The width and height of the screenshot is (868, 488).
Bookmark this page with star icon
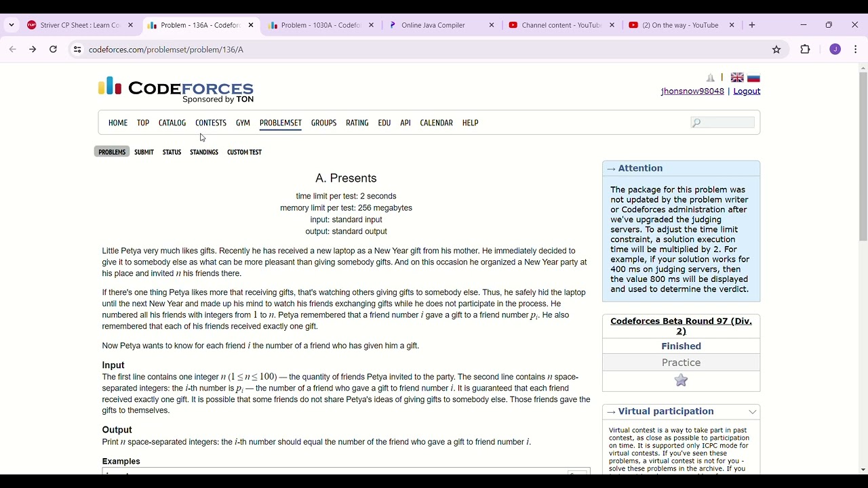pyautogui.click(x=776, y=49)
